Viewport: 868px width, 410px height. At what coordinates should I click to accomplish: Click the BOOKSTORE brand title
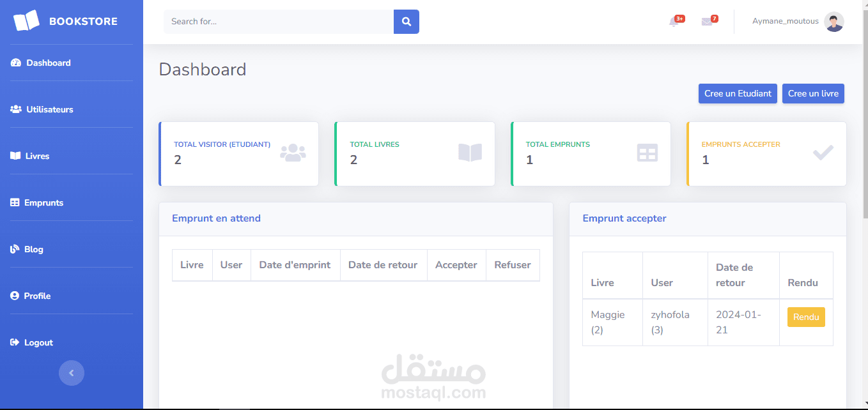(83, 22)
